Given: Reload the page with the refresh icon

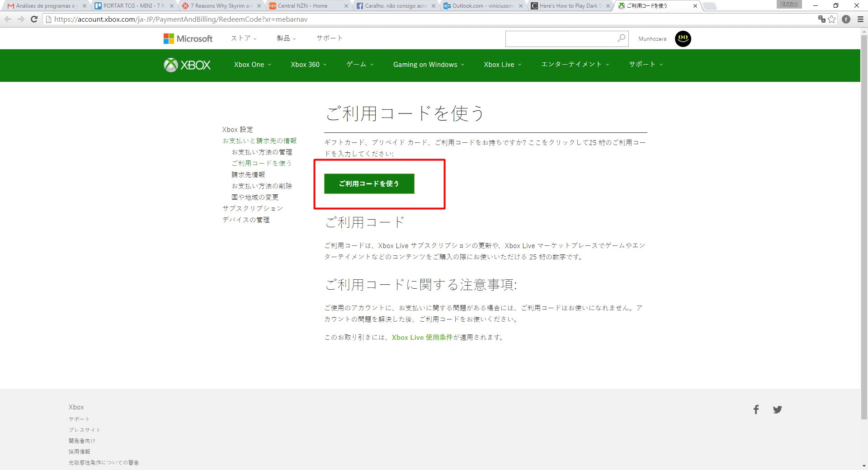Looking at the screenshot, I should [x=34, y=19].
